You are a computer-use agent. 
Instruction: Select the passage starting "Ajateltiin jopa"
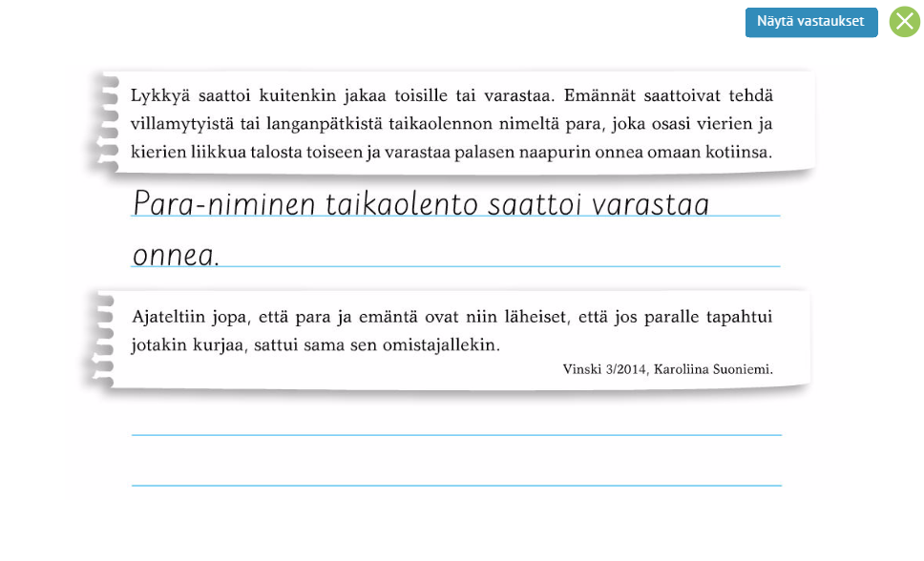pos(451,330)
